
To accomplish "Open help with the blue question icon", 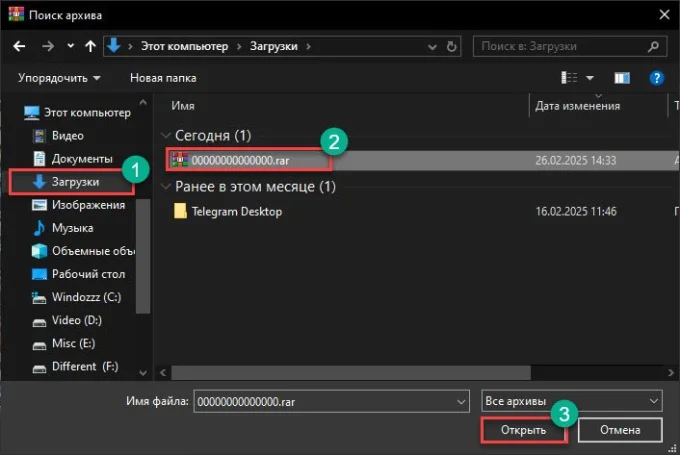I will point(657,78).
